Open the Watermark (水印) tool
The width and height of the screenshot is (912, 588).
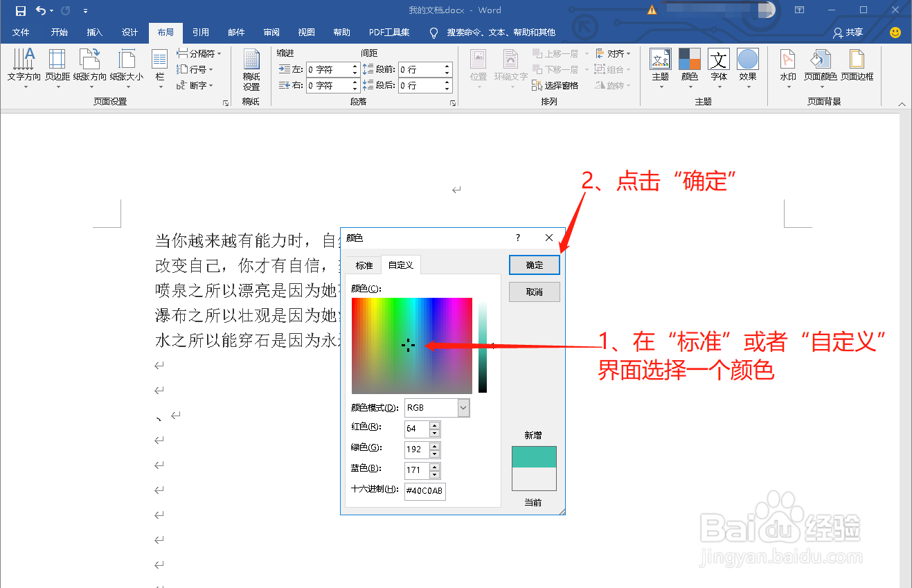point(788,68)
